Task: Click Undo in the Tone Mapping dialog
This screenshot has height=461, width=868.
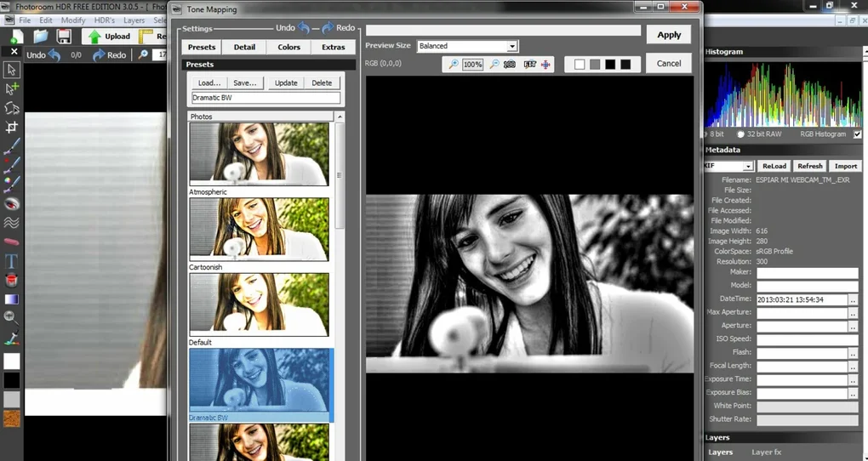Action: click(x=293, y=28)
